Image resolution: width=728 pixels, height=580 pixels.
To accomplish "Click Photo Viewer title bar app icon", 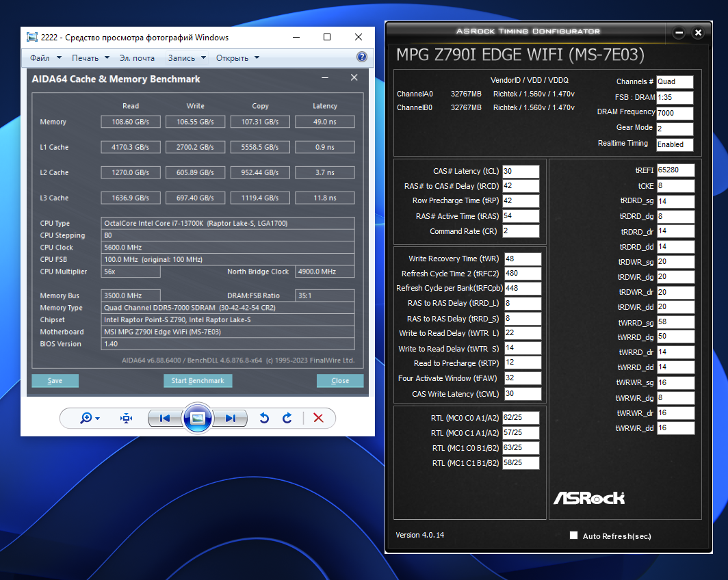I will click(x=31, y=37).
